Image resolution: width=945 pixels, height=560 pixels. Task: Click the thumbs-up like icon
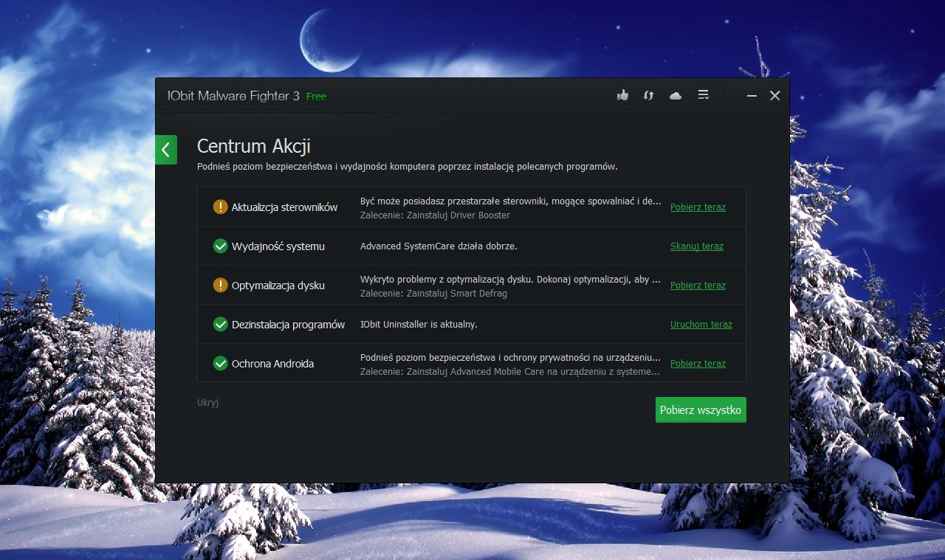[622, 95]
